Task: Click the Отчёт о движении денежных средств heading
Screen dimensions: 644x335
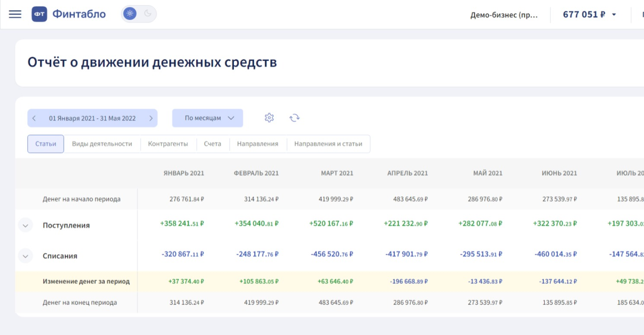Action: click(x=152, y=62)
